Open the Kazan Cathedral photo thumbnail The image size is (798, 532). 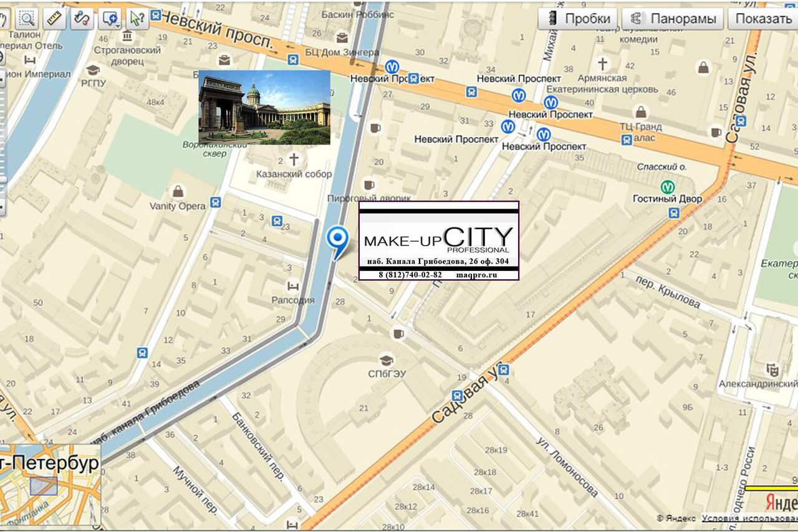264,107
